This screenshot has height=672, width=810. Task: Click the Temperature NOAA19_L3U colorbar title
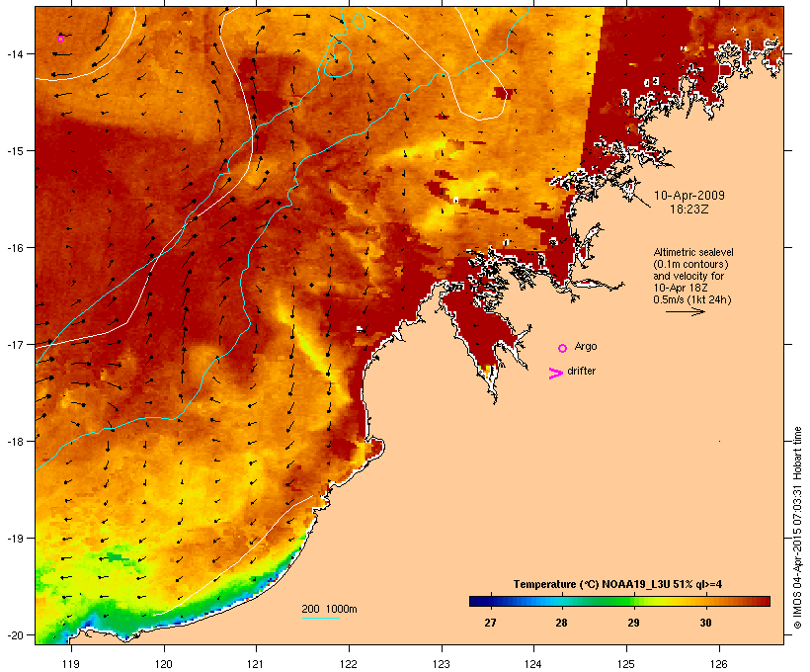coord(617,584)
